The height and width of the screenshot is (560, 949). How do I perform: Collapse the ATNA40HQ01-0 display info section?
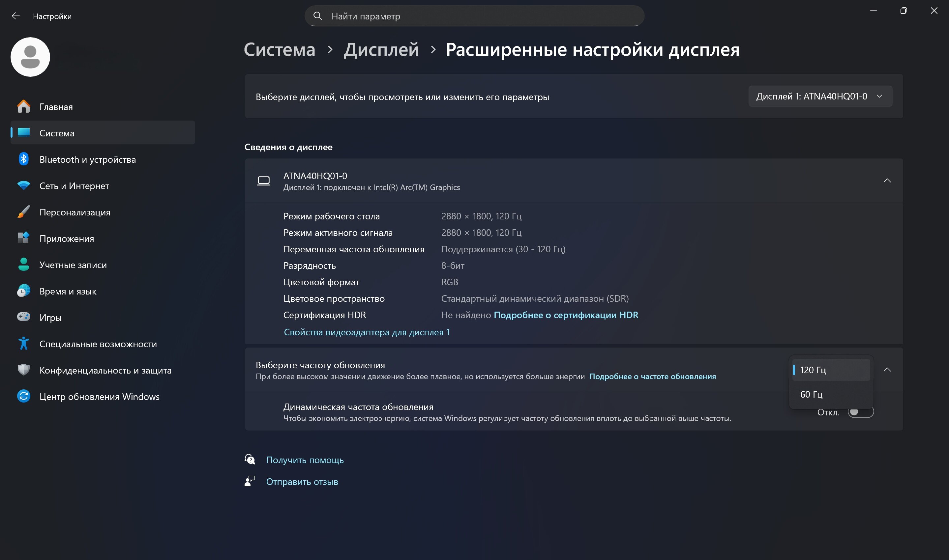pos(887,181)
